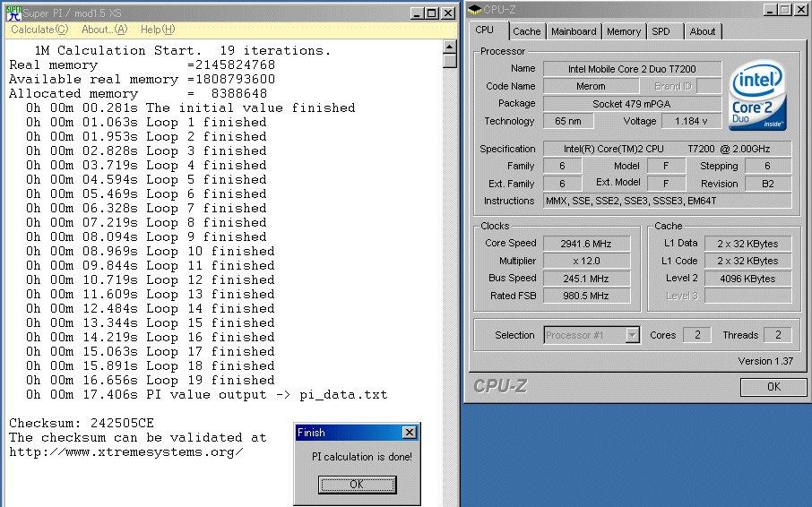
Task: Open the Help menu in Super PI
Action: click(x=158, y=30)
